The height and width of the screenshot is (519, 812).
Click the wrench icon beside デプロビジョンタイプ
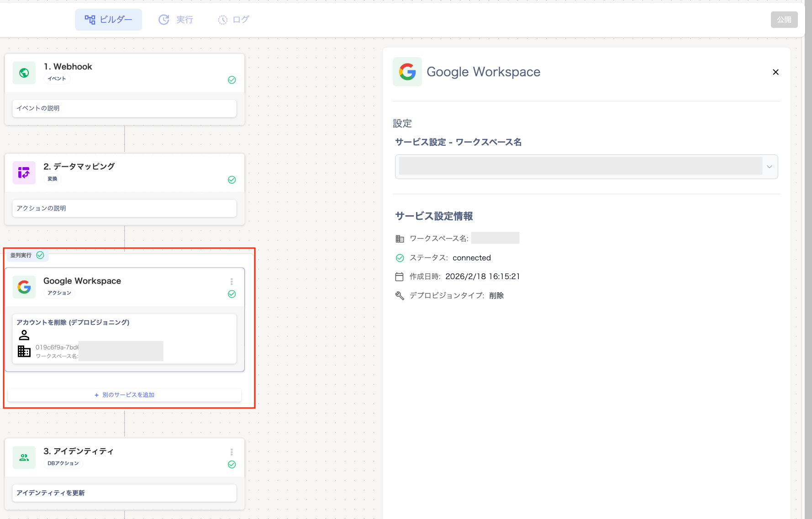click(x=400, y=296)
